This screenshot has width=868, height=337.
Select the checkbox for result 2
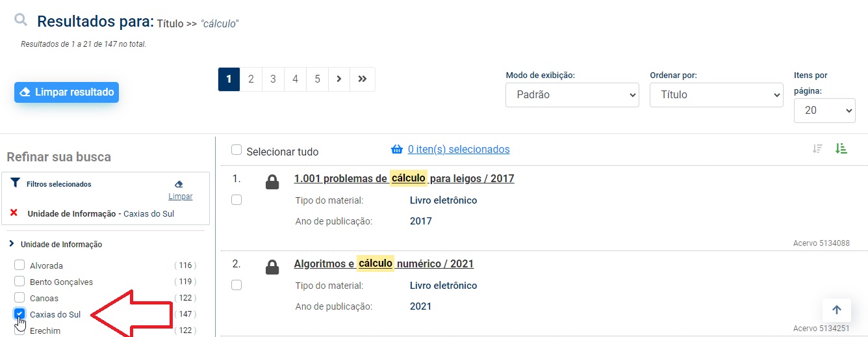pos(236,285)
